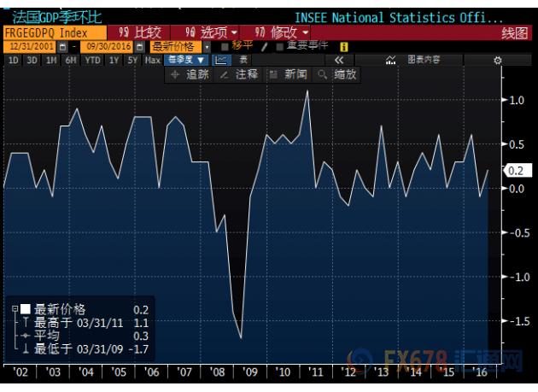Collapse legend tree expander box

[x=15, y=309]
